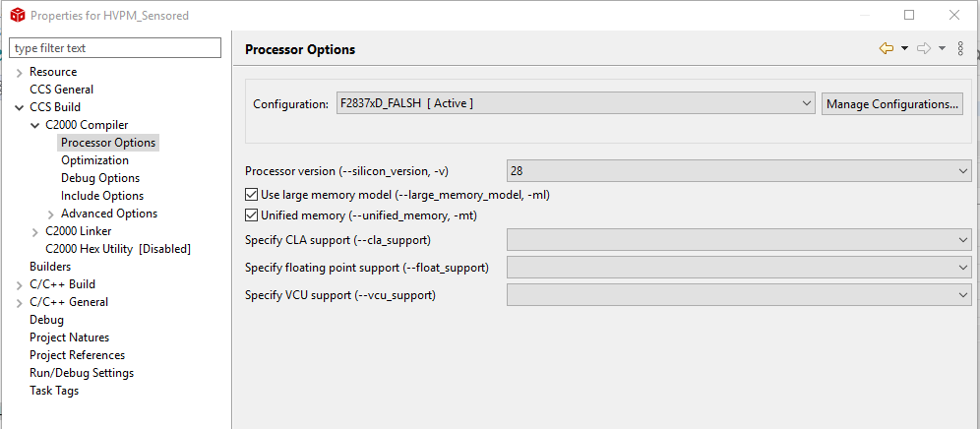Open the back history dropdown arrow
This screenshot has width=980, height=429.
pyautogui.click(x=904, y=49)
